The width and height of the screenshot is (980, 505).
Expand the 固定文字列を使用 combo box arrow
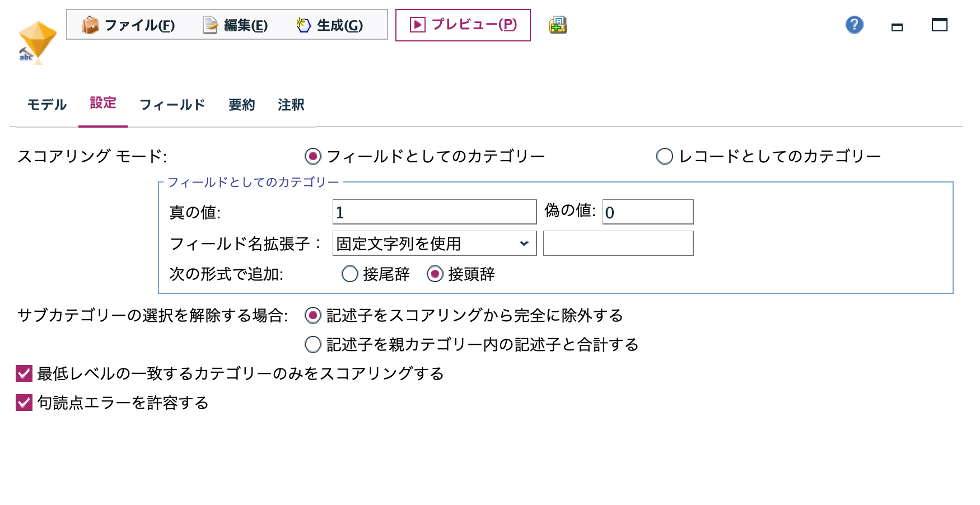[525, 243]
